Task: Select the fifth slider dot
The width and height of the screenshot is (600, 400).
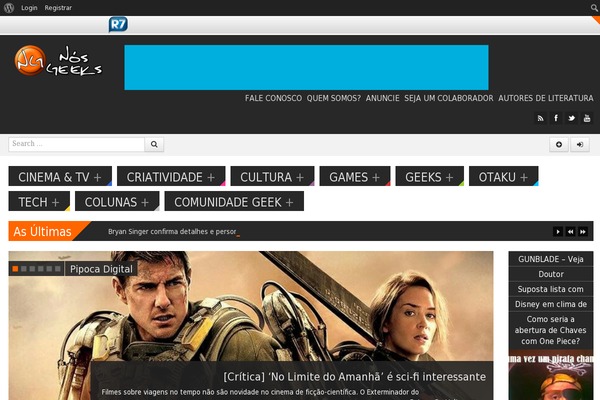Action: click(49, 269)
